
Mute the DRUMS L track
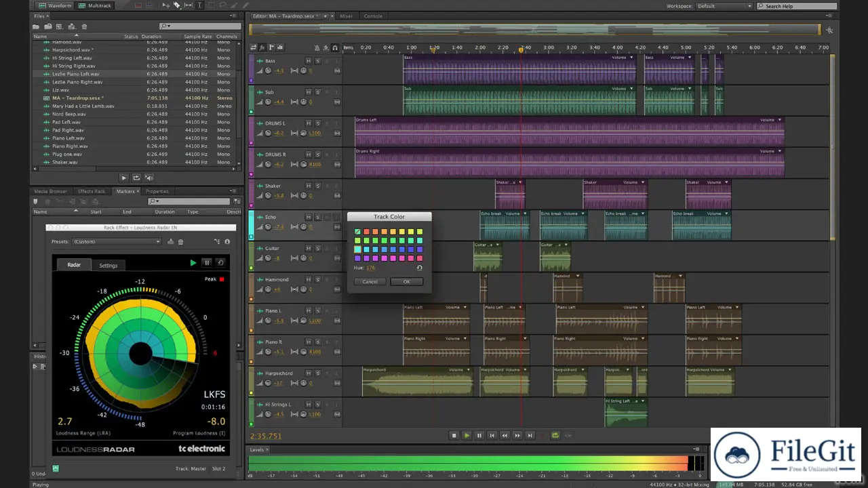309,123
